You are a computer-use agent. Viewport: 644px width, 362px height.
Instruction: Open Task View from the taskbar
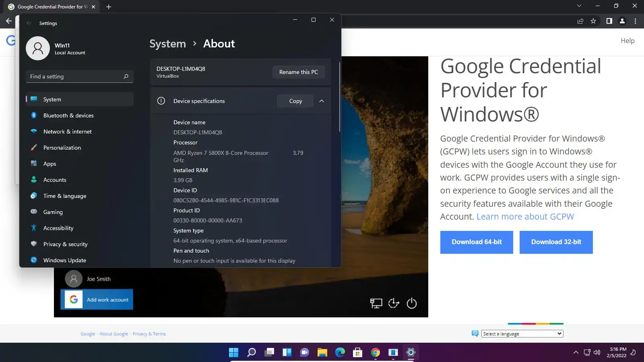269,353
